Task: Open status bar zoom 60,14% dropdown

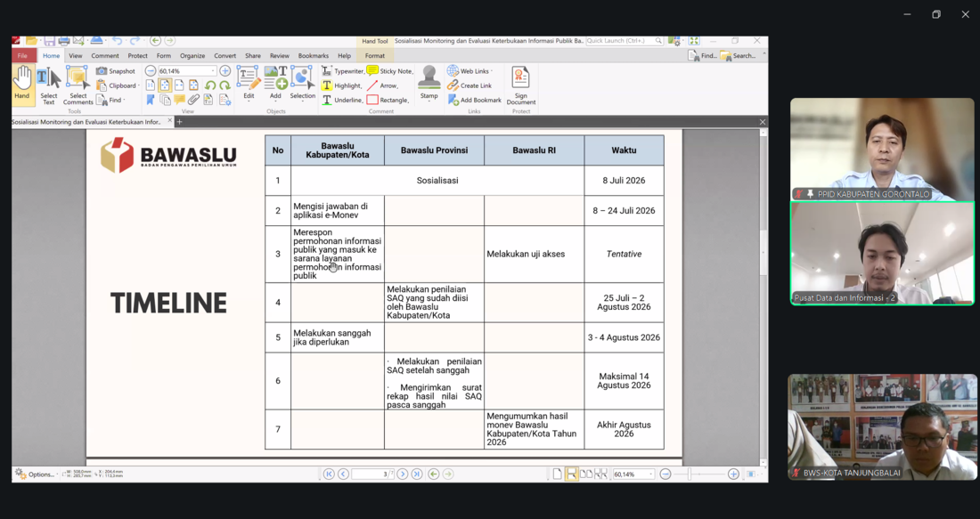Action: point(650,474)
